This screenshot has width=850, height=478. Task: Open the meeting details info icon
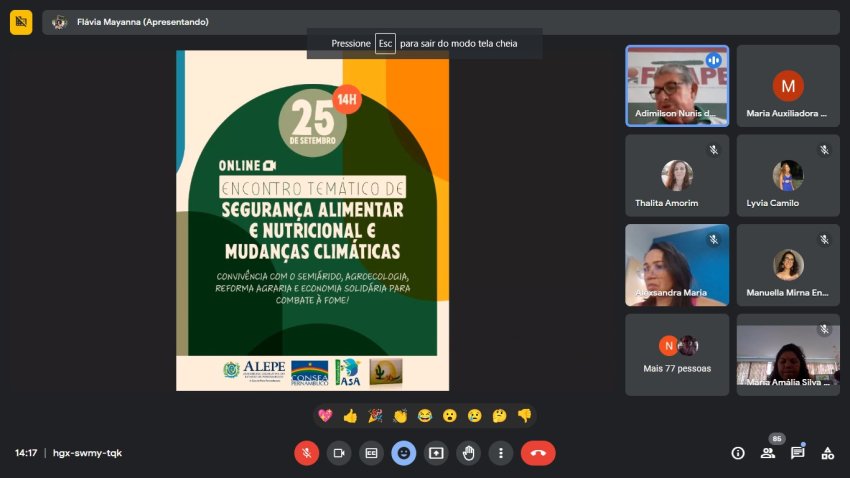pyautogui.click(x=738, y=453)
